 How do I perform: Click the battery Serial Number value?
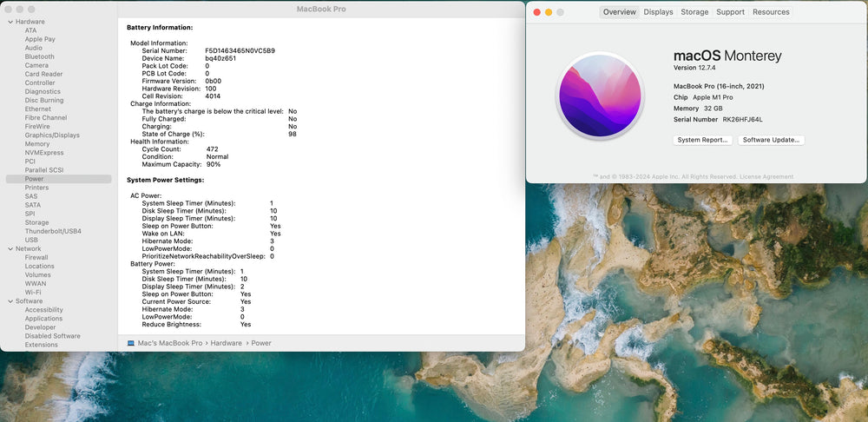point(240,50)
